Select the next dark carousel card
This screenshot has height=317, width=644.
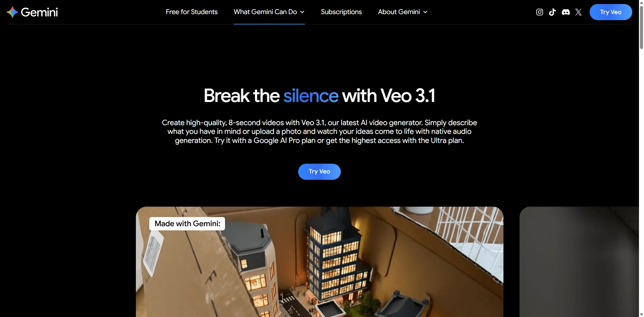pos(579,262)
